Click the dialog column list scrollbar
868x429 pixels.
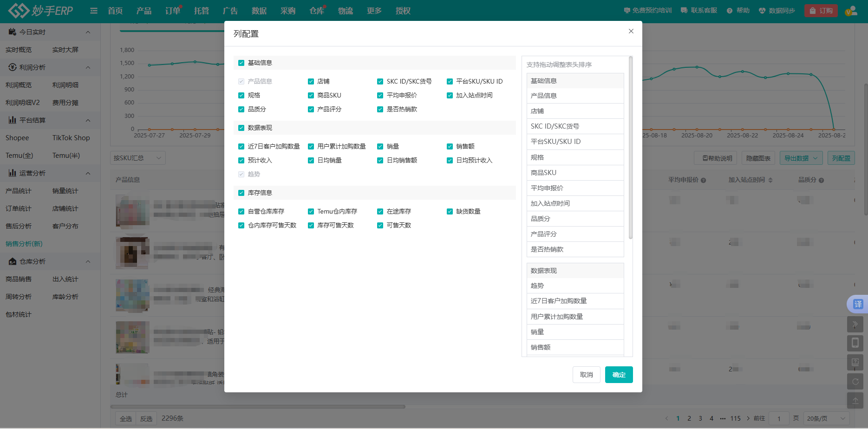(x=630, y=149)
